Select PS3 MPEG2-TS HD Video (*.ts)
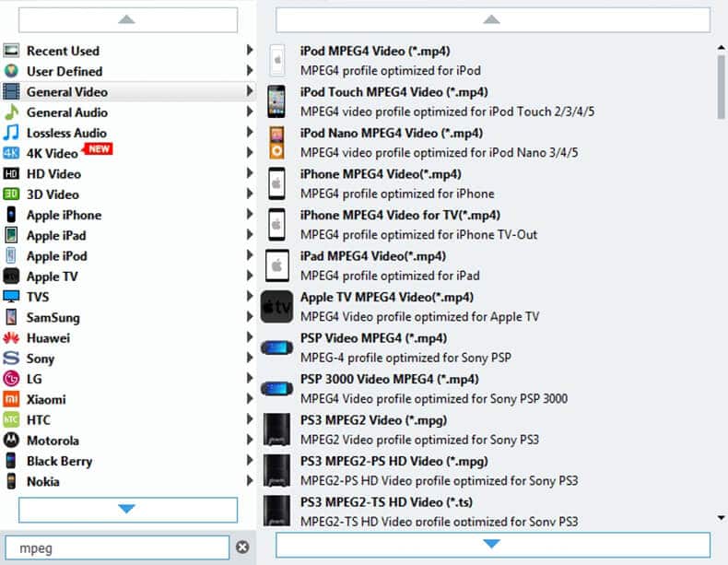This screenshot has height=565, width=728. click(x=487, y=511)
